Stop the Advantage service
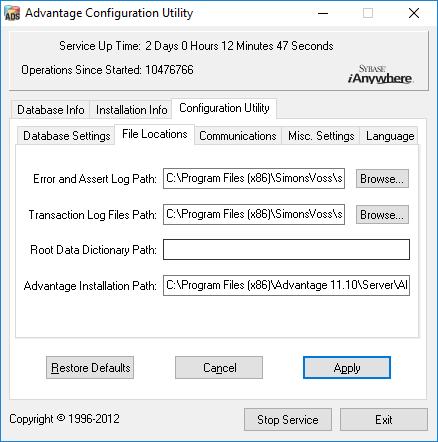The image size is (438, 442). click(288, 420)
